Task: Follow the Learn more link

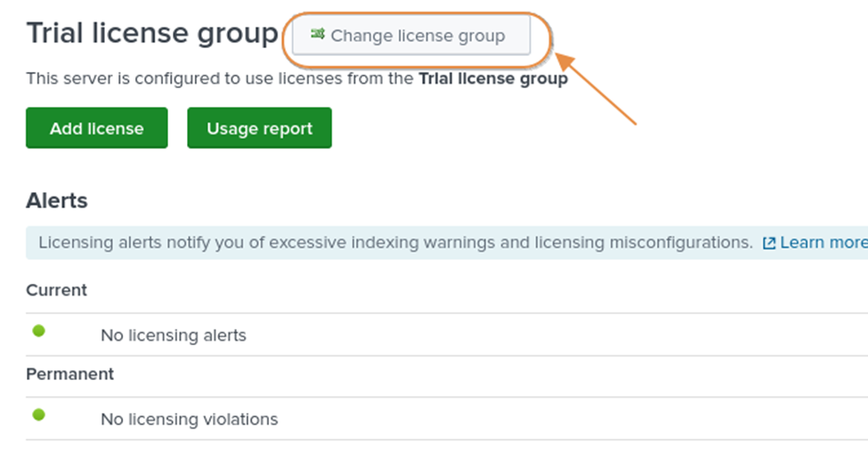Action: (823, 242)
